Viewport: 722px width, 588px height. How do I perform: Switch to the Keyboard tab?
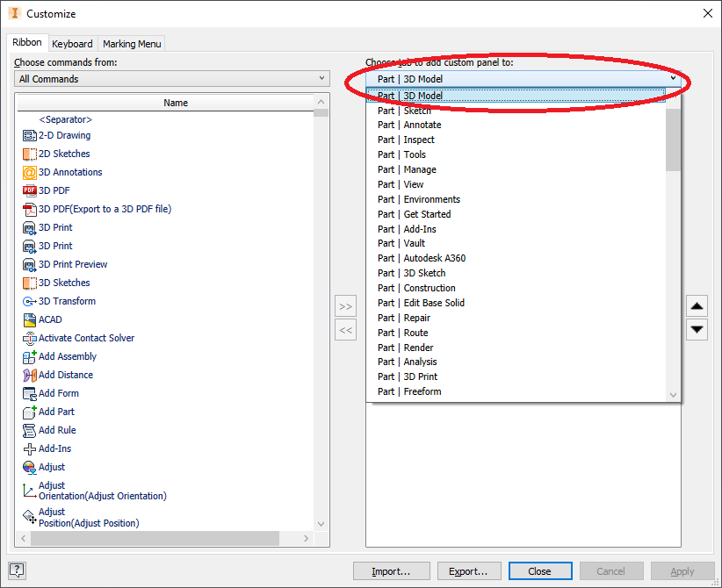click(x=72, y=44)
